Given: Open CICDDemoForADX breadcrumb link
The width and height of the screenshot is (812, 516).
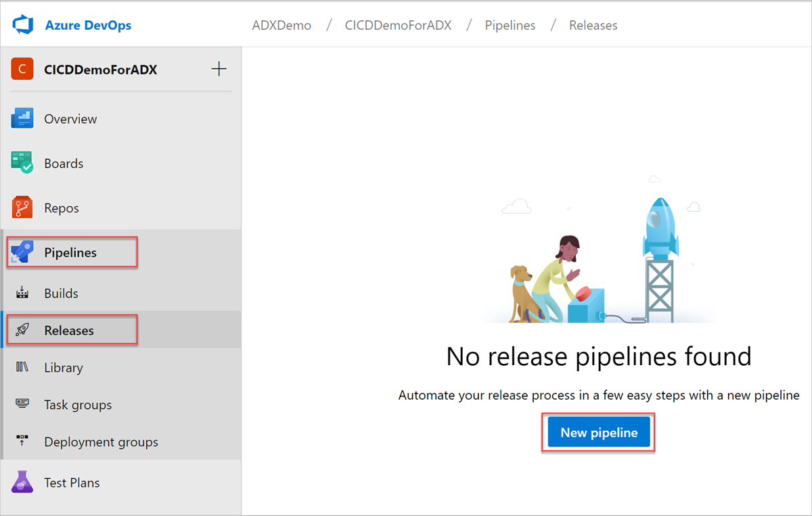Looking at the screenshot, I should coord(398,26).
